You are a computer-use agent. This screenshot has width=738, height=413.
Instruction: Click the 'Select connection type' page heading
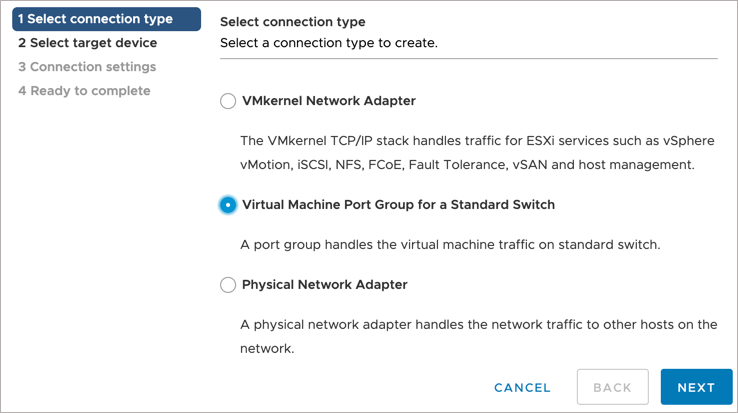[292, 22]
